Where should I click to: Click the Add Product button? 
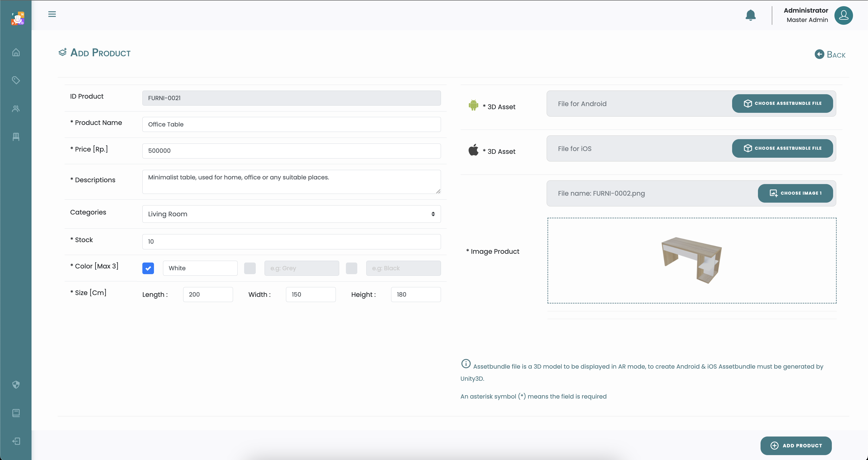pos(796,446)
